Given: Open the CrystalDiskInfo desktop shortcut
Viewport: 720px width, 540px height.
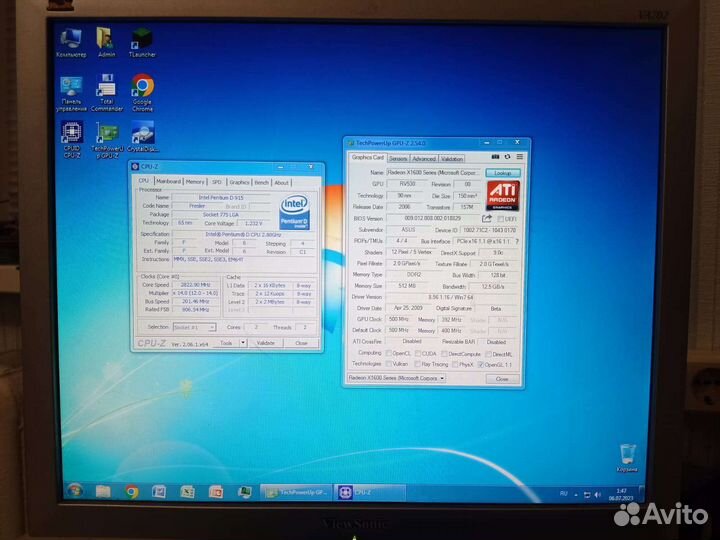Looking at the screenshot, I should click(x=143, y=137).
